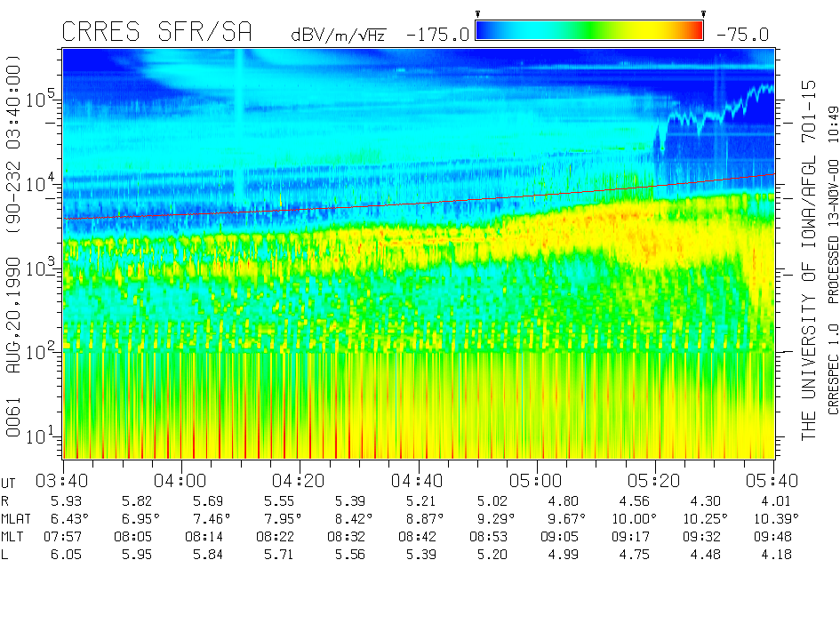Select the -175.0 minimum scale value
The width and height of the screenshot is (840, 640).
coord(436,35)
